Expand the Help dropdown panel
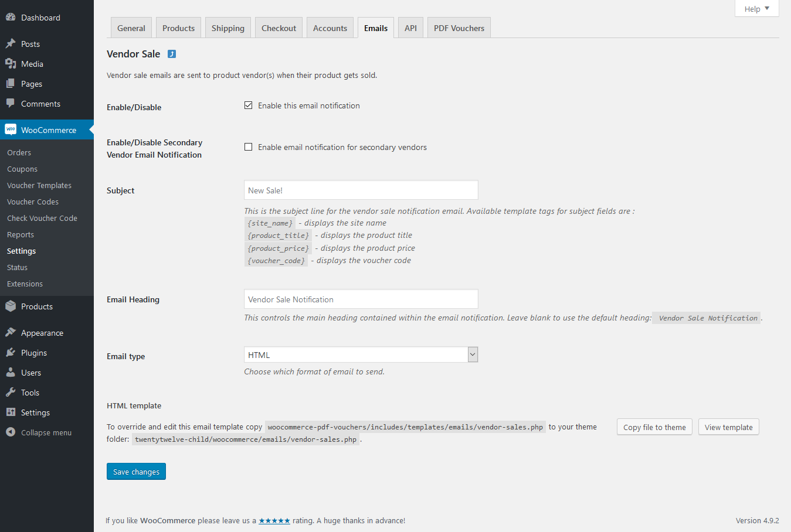 click(756, 9)
